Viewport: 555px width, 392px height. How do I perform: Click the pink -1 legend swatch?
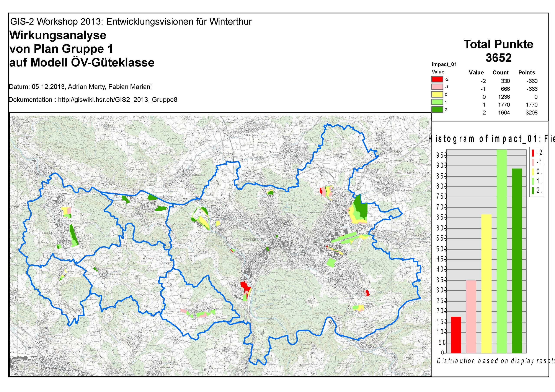coord(437,87)
